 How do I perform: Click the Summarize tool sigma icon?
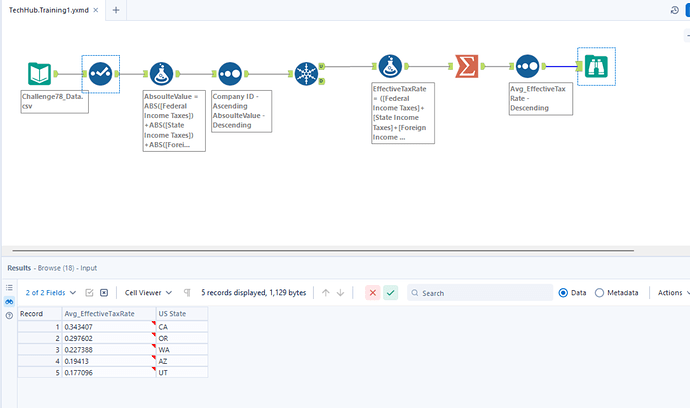point(465,67)
